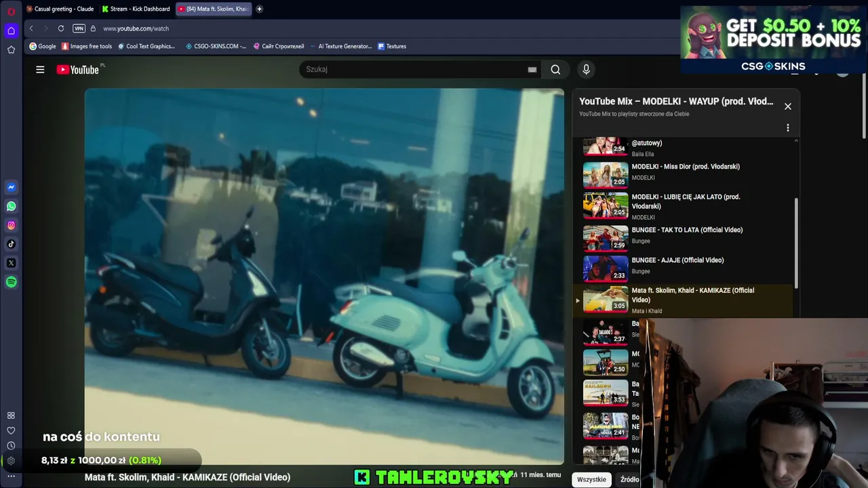868x488 pixels.
Task: Click the VPN badge in address bar
Action: tap(79, 28)
